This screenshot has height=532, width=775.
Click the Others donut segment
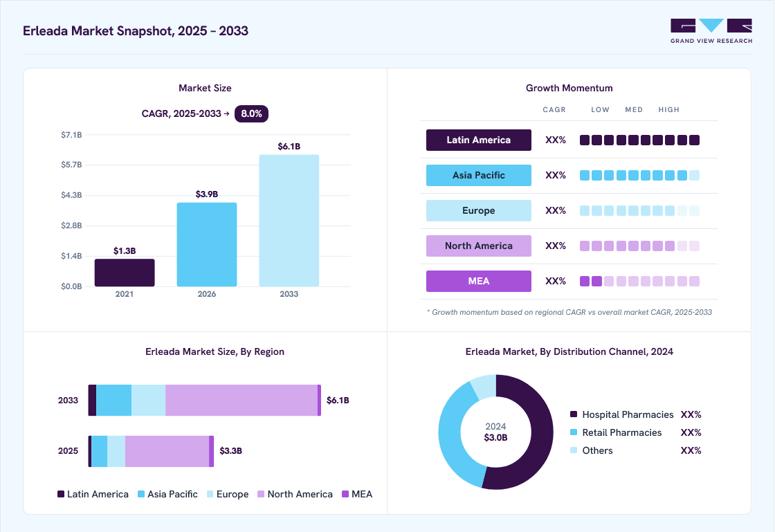point(485,386)
